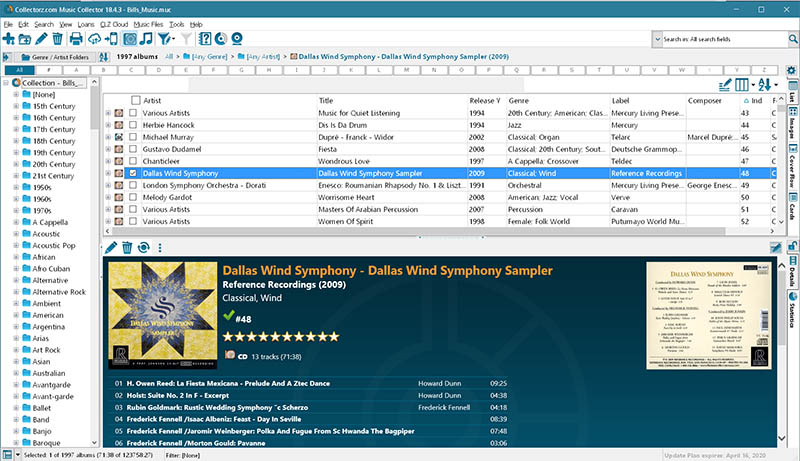Click the gear settings icon by alphabet bar
Screen dimensions: 800x461
(791, 70)
